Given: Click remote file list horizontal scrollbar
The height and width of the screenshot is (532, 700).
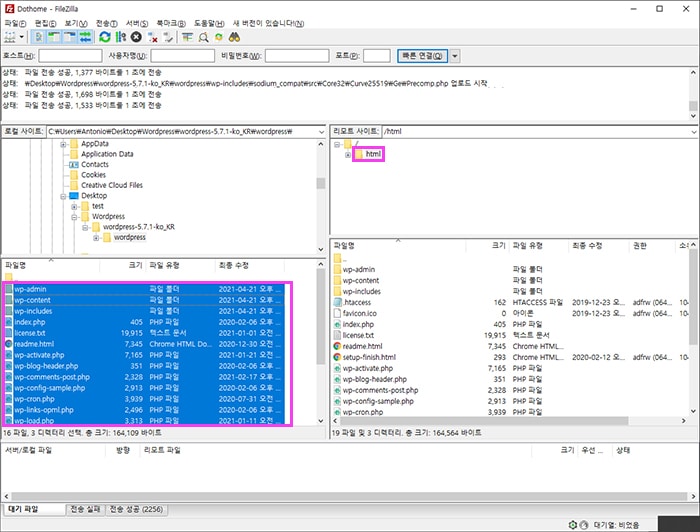Looking at the screenshot, I should [x=483, y=421].
